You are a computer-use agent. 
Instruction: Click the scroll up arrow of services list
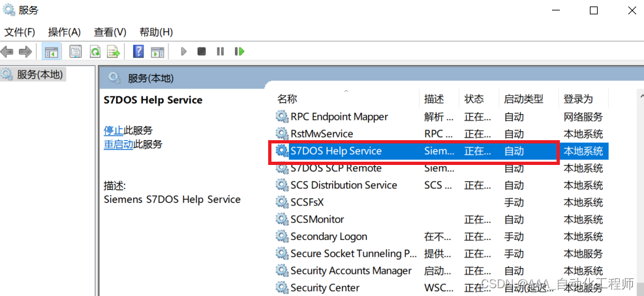click(642, 96)
